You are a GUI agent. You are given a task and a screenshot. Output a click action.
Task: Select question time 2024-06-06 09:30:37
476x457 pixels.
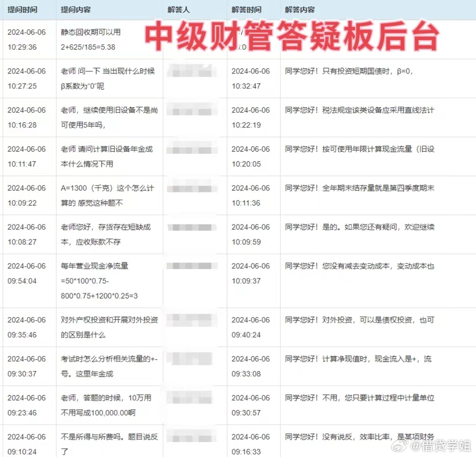pos(26,366)
